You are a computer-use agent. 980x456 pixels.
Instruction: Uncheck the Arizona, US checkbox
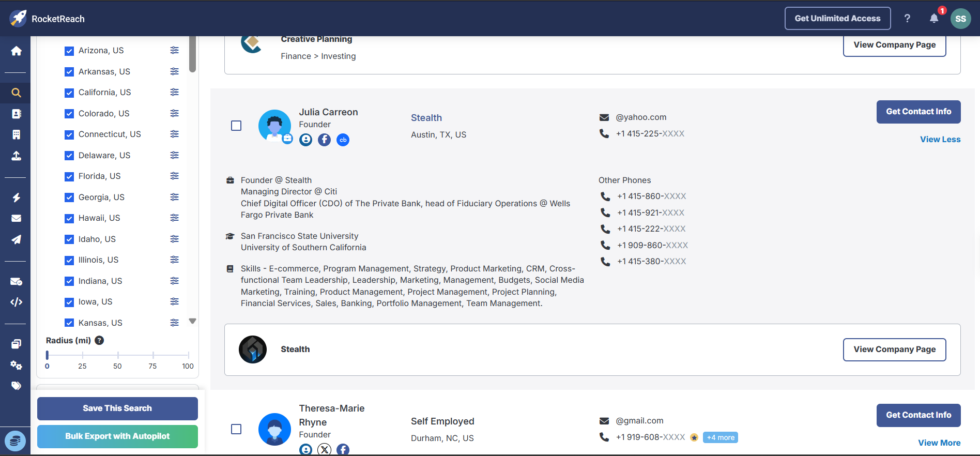69,51
